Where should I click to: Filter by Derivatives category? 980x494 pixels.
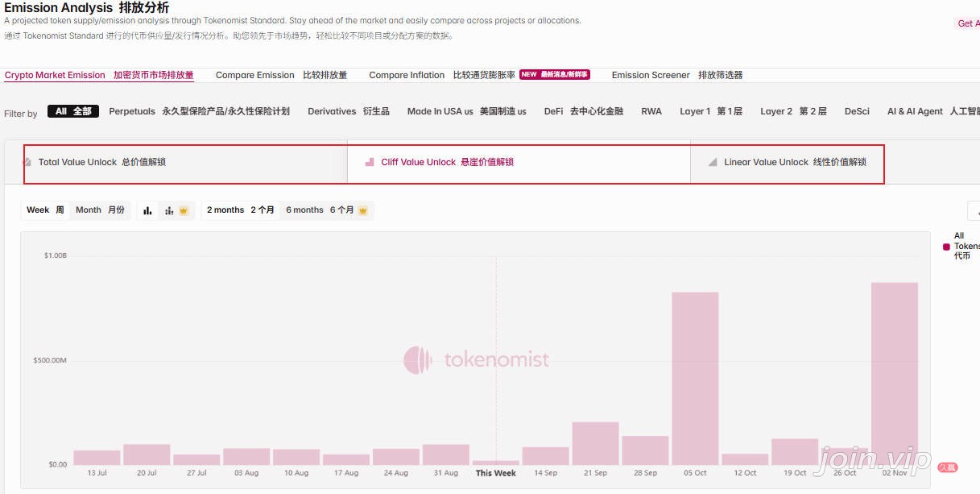(349, 111)
